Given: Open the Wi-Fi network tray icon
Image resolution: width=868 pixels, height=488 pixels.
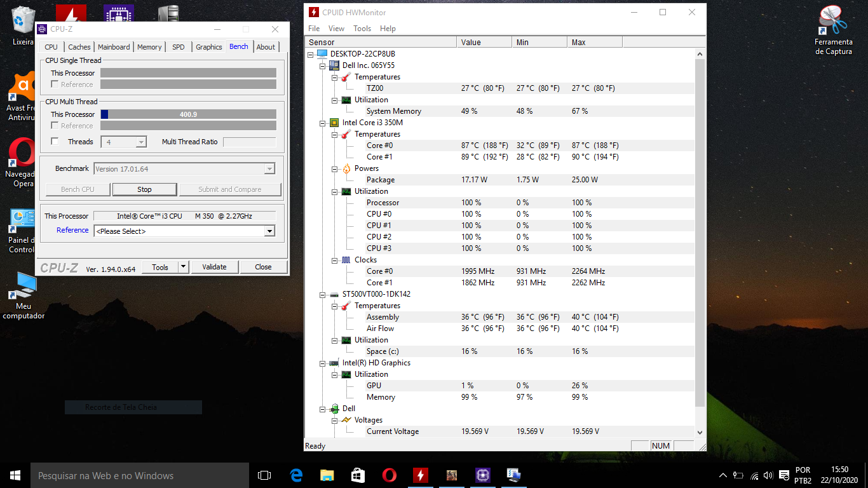Looking at the screenshot, I should [754, 475].
